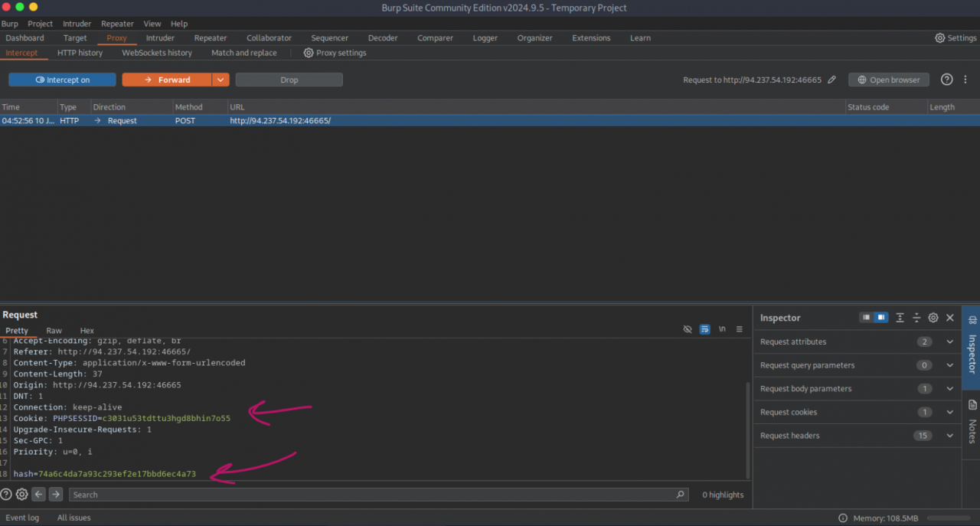Open the Intruder menu in menu bar
The height and width of the screenshot is (526, 980).
pyautogui.click(x=77, y=24)
